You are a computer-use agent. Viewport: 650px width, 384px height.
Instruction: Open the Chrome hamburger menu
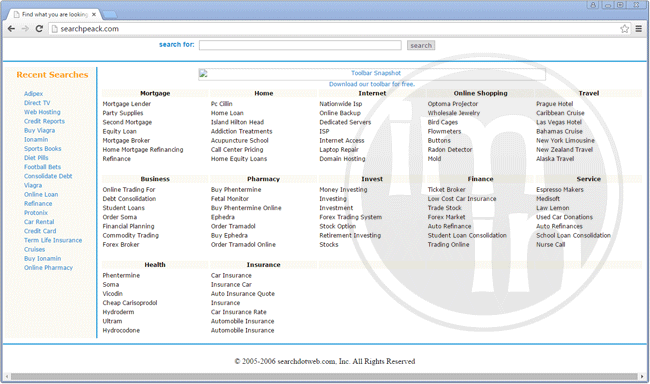pos(639,29)
